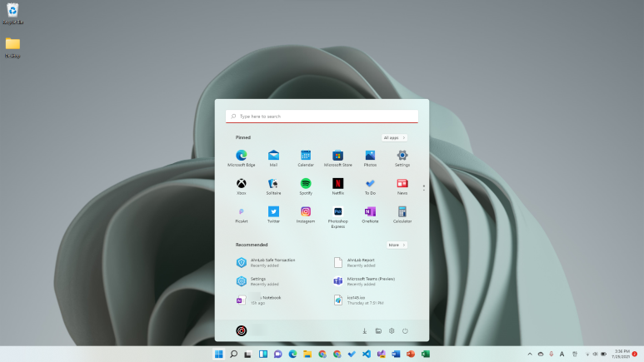
Task: Open the Wi-Fi network tray icon
Action: point(587,354)
